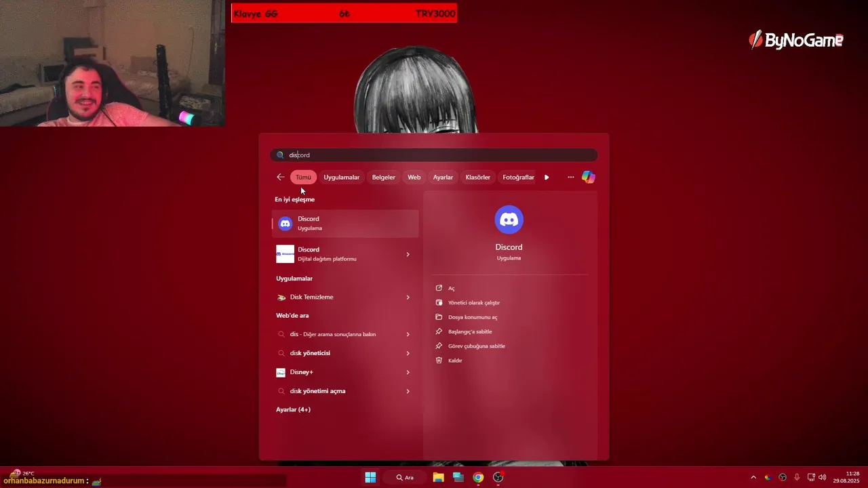
Task: Select 'Discord Dijital dağıtım platformu' result
Action: click(345, 254)
